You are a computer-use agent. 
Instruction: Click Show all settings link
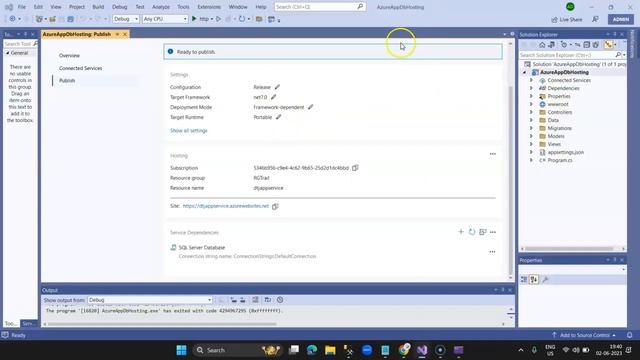point(189,131)
